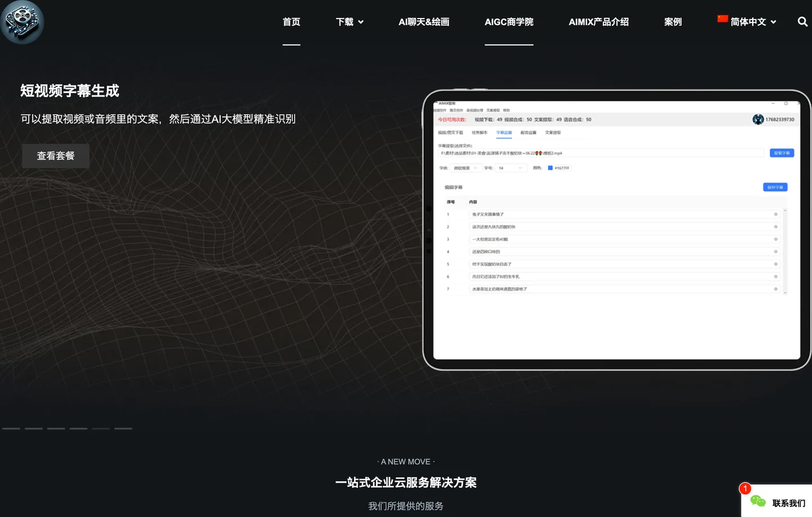Click the green WeChat icon
Screen dimensions: 812x517
758,501
